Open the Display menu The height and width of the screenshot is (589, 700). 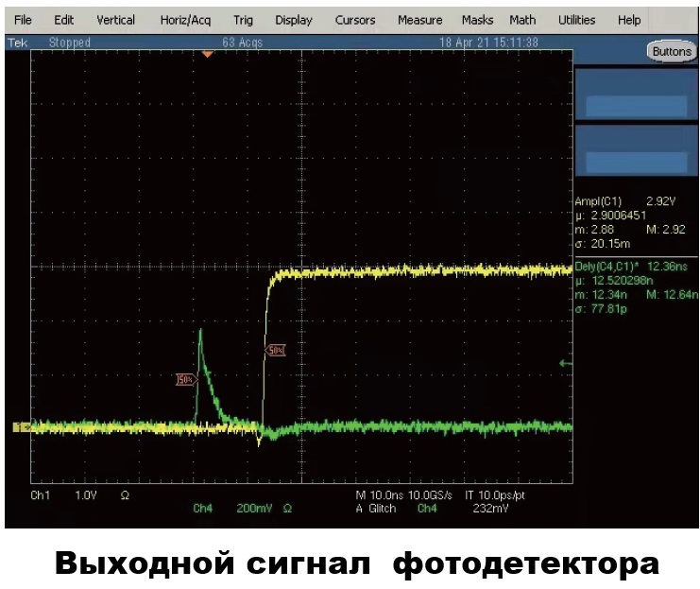(x=293, y=20)
